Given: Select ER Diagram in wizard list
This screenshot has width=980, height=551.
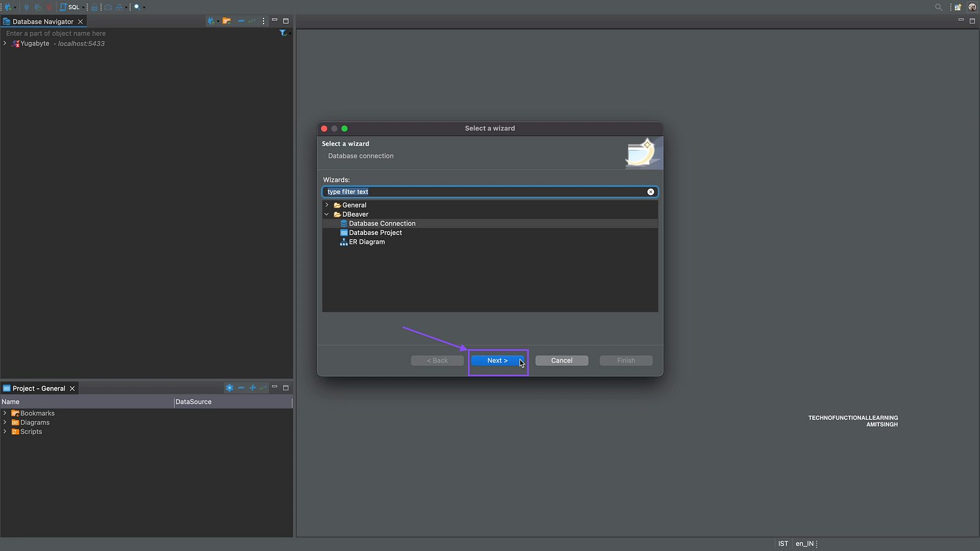Looking at the screenshot, I should [366, 242].
